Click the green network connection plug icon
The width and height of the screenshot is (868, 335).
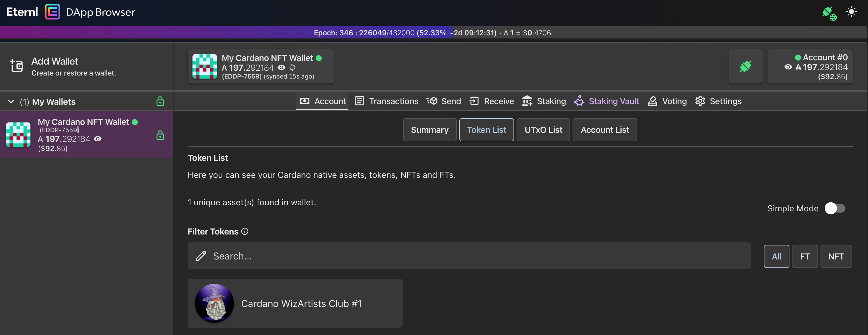tap(829, 13)
